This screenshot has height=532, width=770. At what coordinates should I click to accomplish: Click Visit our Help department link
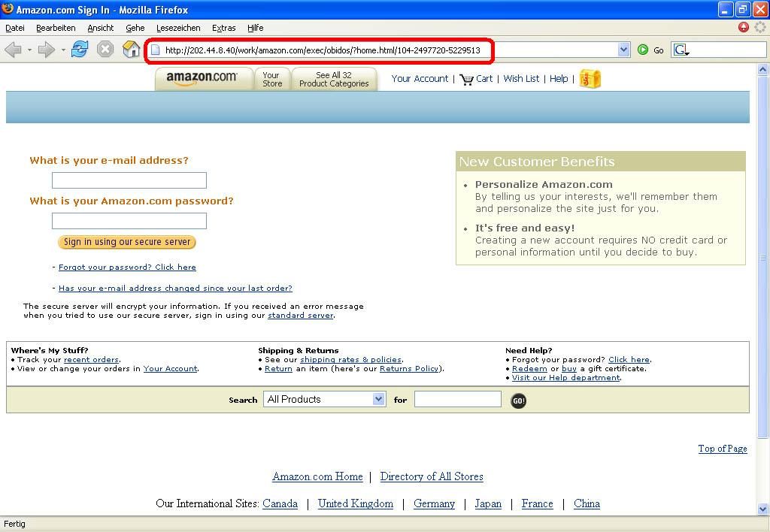pyautogui.click(x=565, y=377)
